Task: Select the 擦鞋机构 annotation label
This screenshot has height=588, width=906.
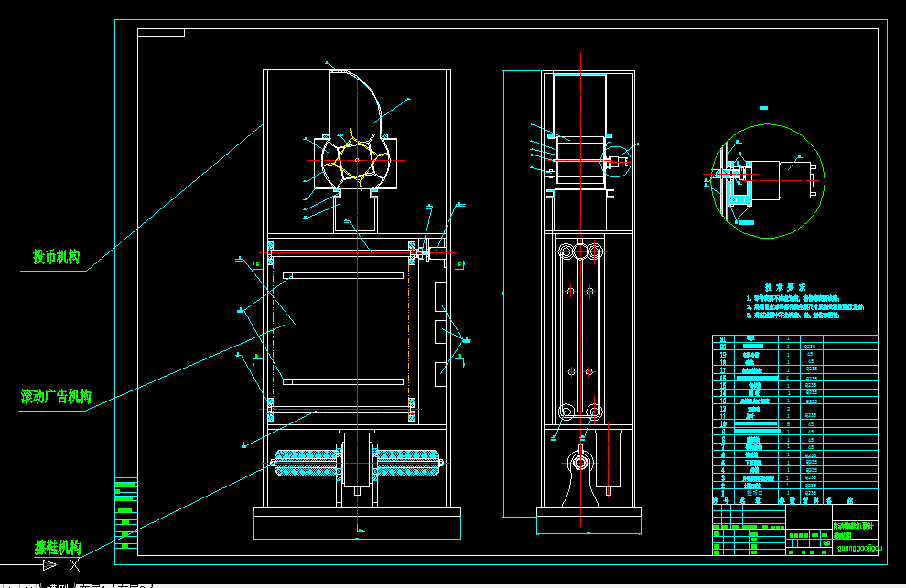Action: tap(58, 547)
